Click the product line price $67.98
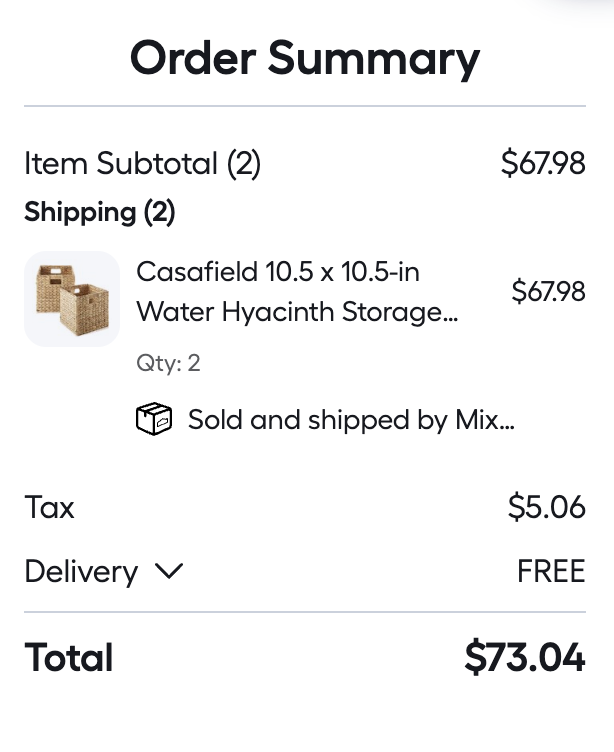Screen dimensions: 614x752 tap(548, 291)
